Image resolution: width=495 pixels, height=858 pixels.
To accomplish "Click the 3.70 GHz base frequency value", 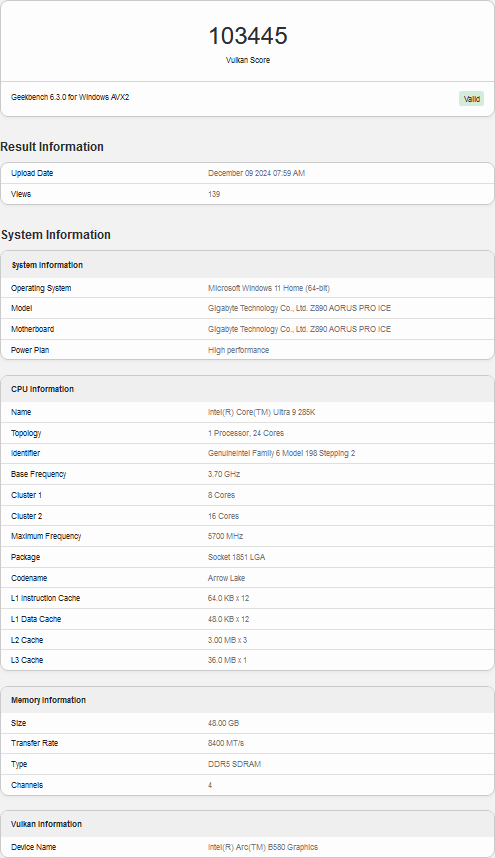I will (224, 474).
